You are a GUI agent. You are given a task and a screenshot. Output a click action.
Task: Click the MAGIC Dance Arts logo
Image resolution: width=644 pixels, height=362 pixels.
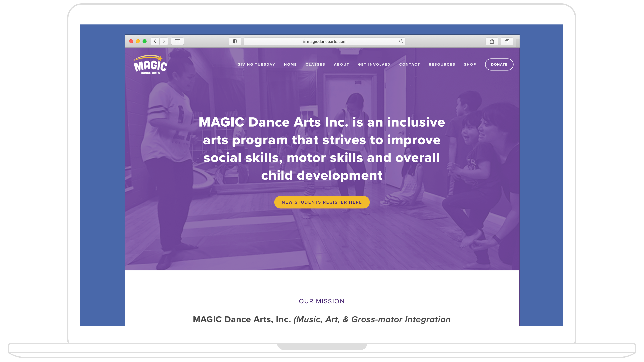pos(150,65)
